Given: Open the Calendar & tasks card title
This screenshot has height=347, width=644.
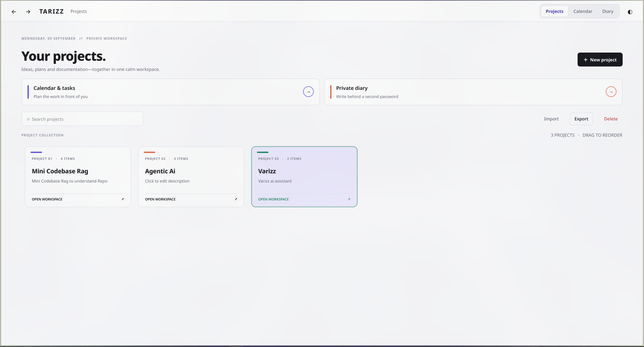Looking at the screenshot, I should [54, 88].
